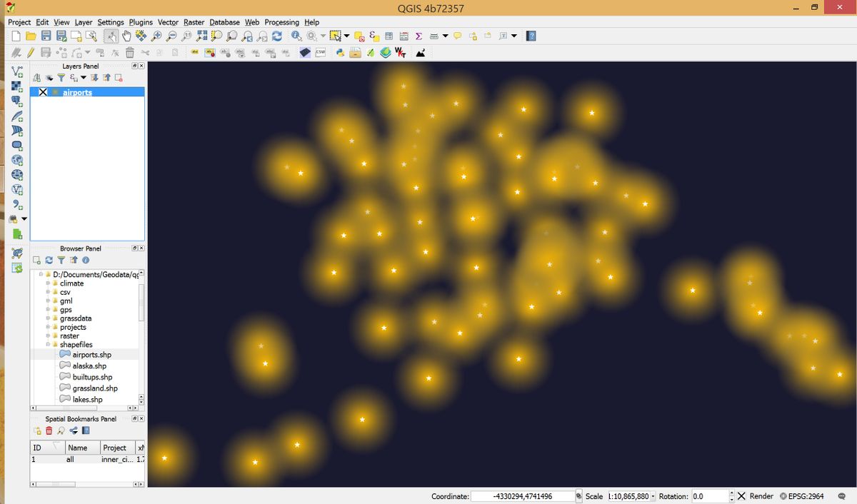Toggle visibility of the airports layer

click(43, 92)
